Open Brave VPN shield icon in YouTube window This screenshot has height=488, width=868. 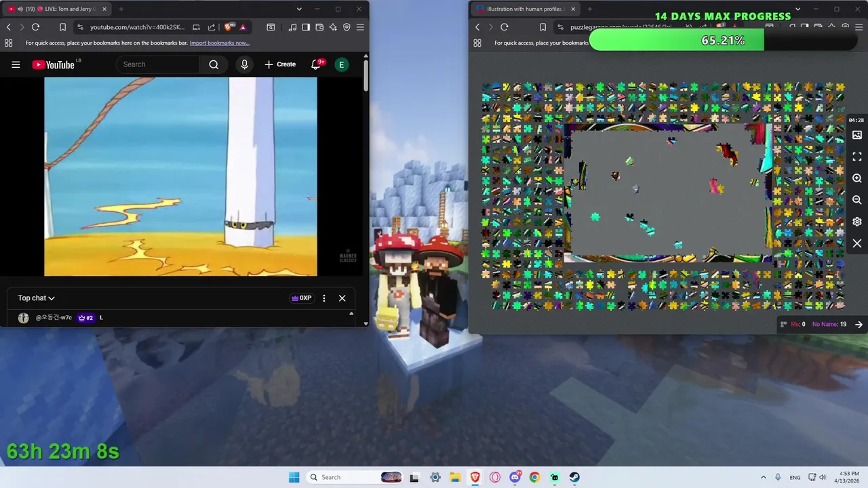tap(347, 27)
